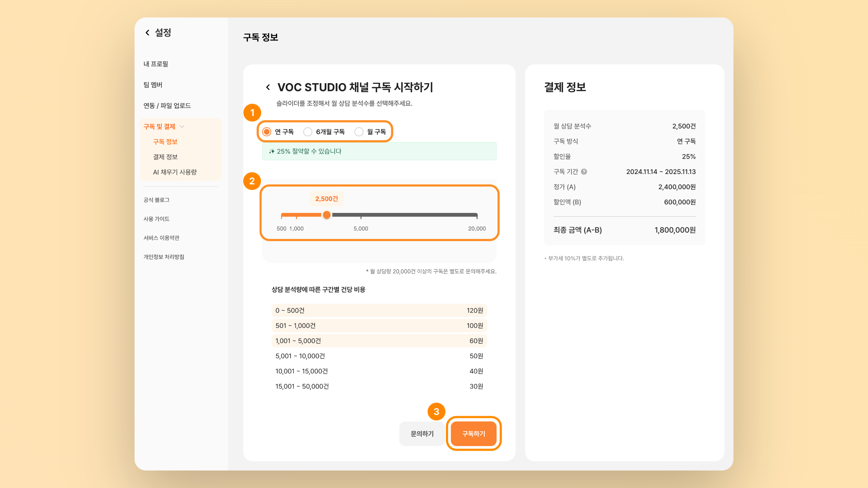
Task: Open AI 채우기 사용량 submenu item
Action: point(175,172)
